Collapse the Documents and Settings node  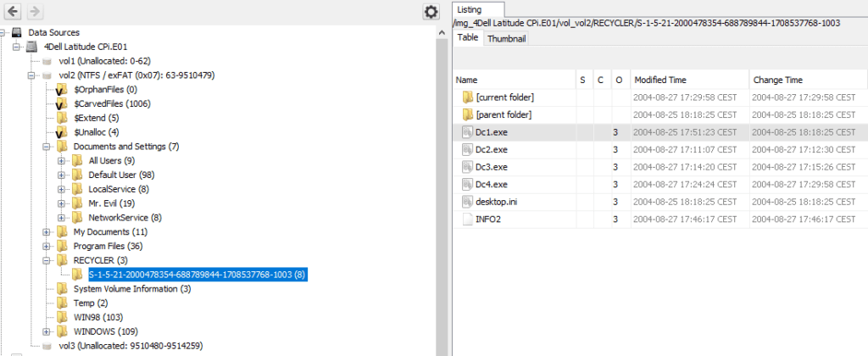(46, 147)
